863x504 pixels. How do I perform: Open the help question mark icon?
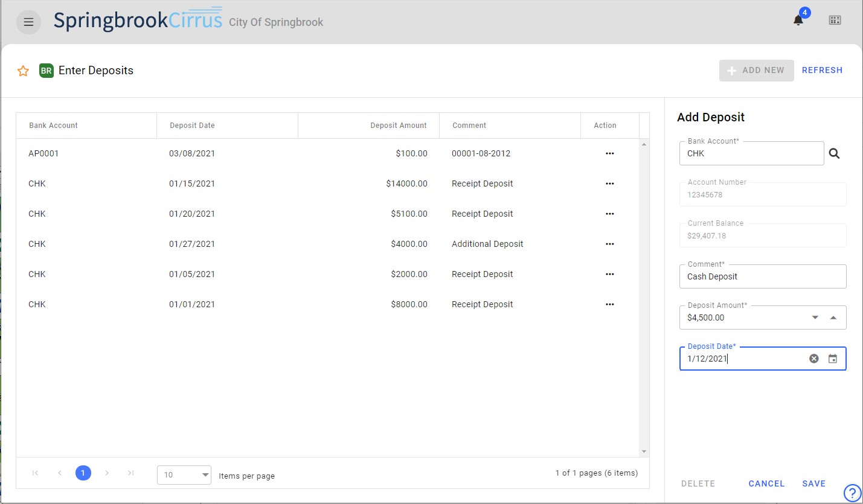point(852,493)
